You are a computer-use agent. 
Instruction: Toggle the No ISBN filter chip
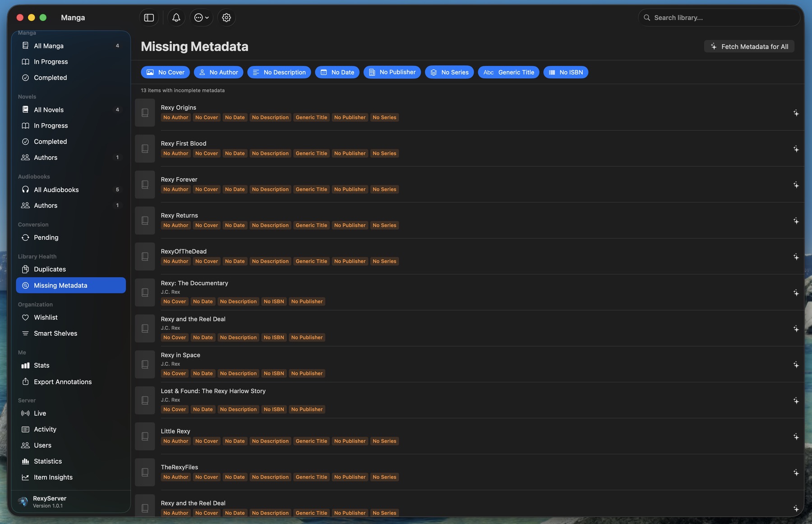point(566,72)
